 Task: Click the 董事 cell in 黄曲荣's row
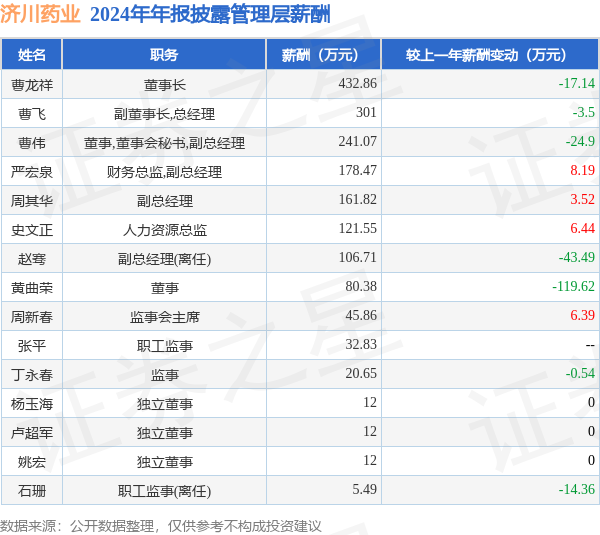pos(165,288)
